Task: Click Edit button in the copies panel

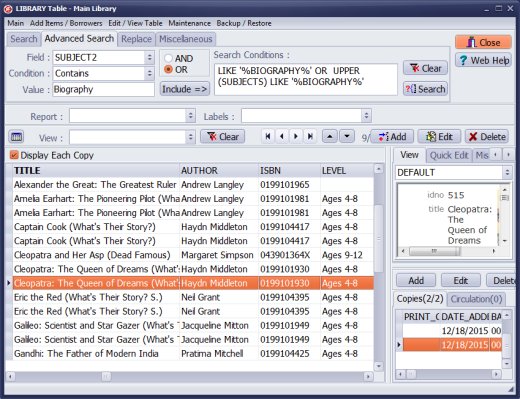Action: point(461,281)
